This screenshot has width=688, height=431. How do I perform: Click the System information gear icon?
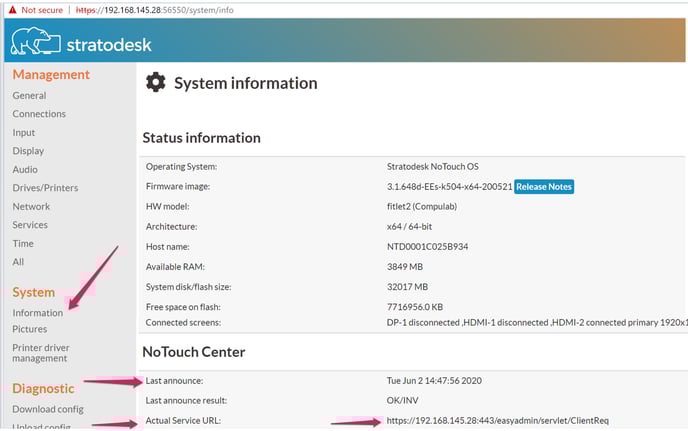(x=156, y=83)
